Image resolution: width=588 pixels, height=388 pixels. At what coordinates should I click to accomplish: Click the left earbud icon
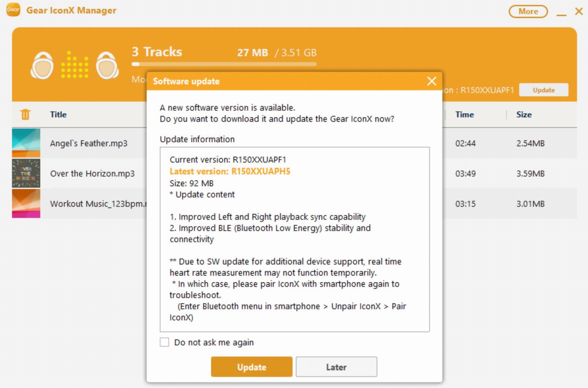pos(42,65)
